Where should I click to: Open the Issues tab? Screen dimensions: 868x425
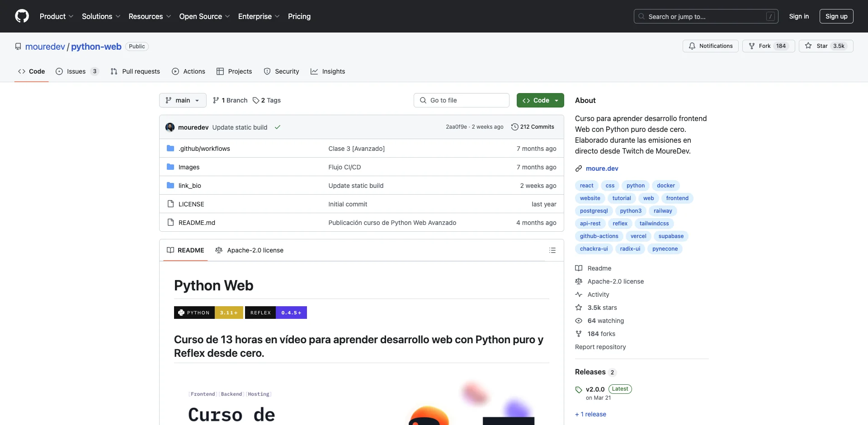(x=77, y=71)
